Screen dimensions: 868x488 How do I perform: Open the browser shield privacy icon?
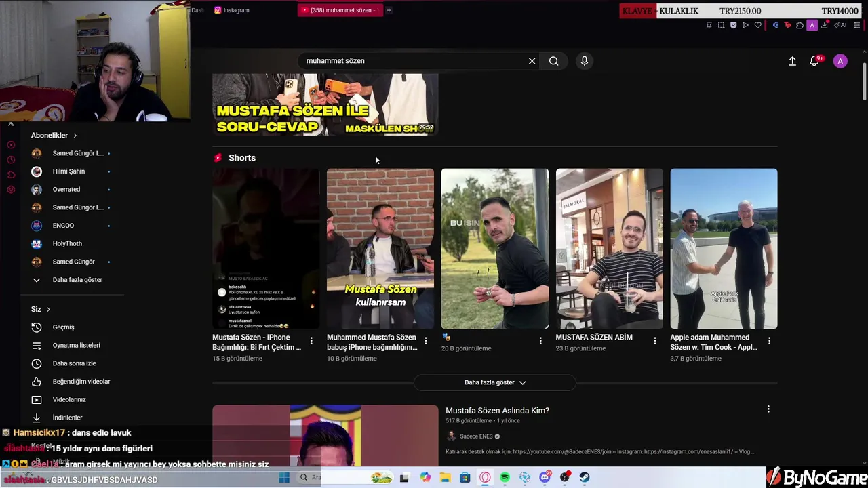click(734, 25)
